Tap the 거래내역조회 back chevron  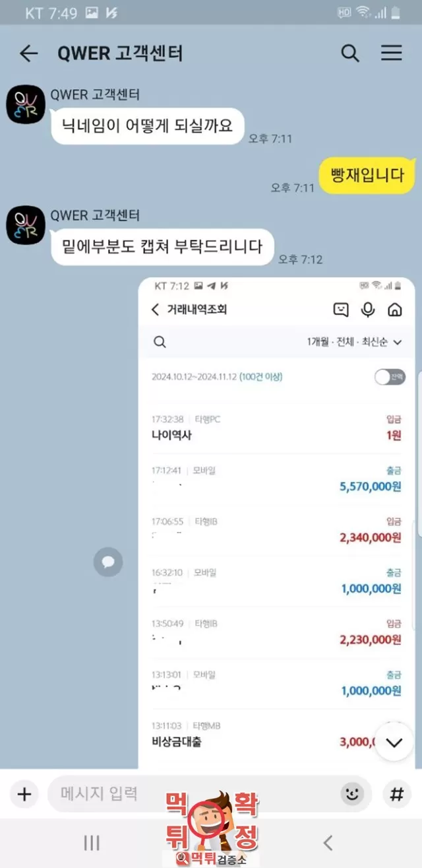(x=156, y=310)
